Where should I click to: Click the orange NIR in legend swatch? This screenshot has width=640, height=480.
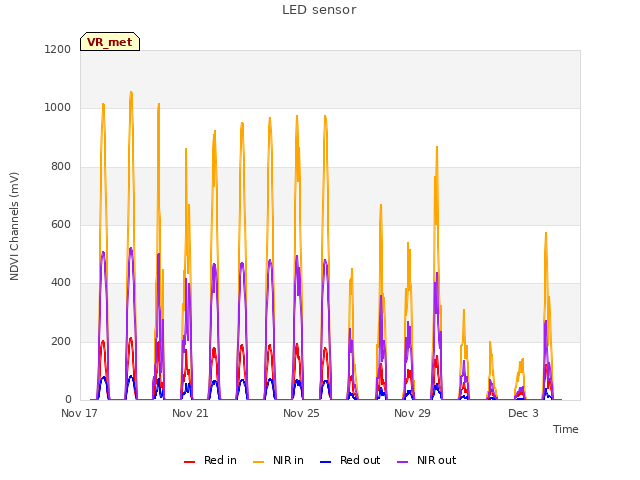tap(258, 462)
